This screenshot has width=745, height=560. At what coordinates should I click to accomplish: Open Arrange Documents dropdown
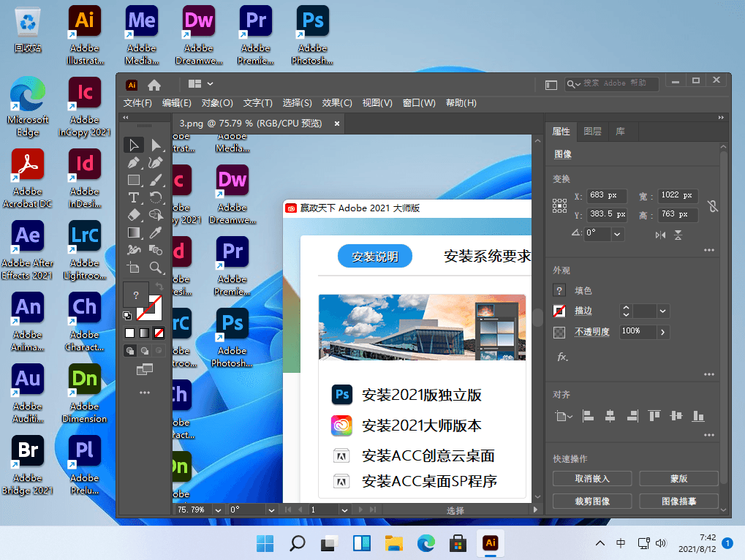point(200,84)
